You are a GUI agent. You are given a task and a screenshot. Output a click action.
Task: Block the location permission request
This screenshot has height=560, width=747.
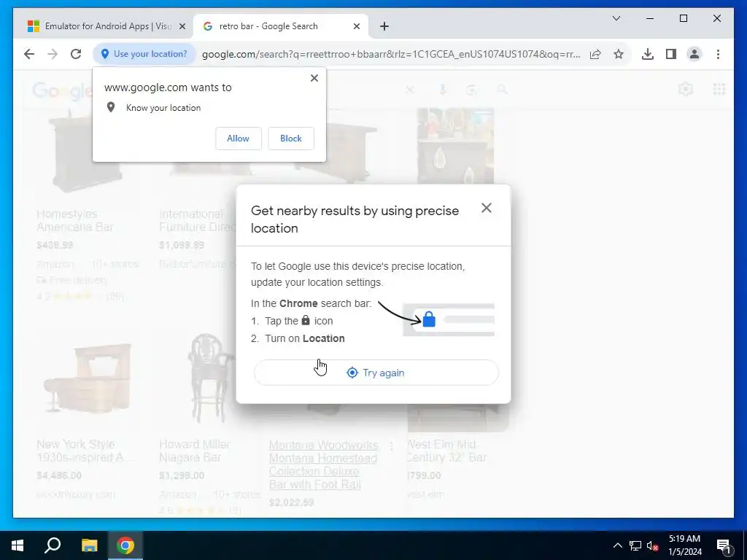click(x=290, y=138)
